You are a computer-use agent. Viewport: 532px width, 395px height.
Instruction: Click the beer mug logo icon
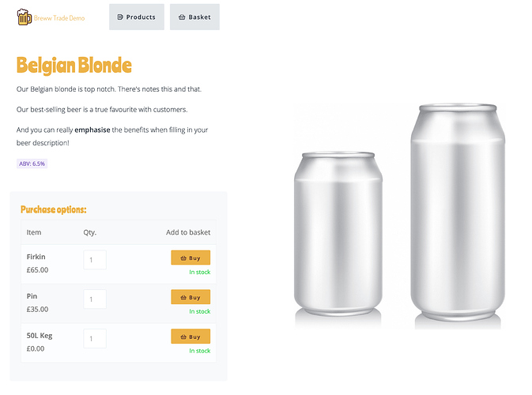(x=24, y=17)
